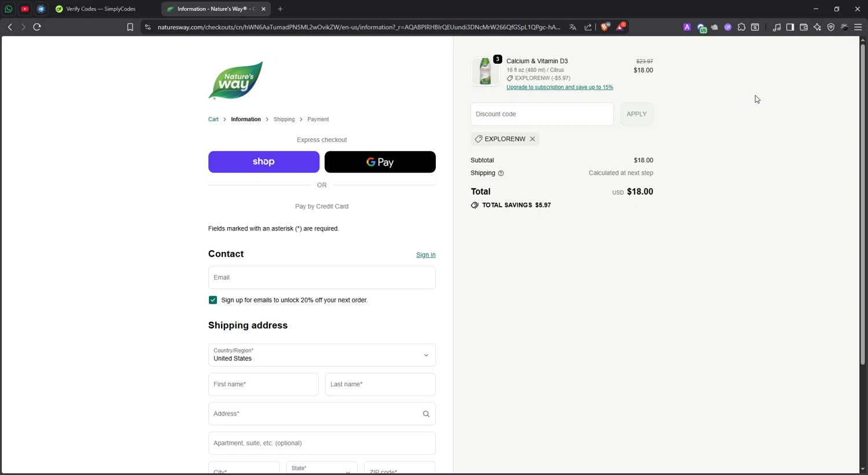Open a new browser tab
Viewport: 868px width, 475px height.
280,9
